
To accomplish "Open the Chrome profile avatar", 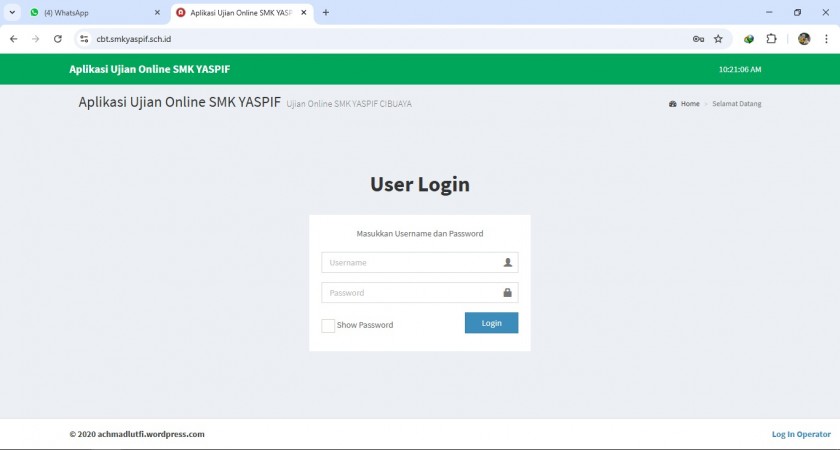I will point(804,39).
